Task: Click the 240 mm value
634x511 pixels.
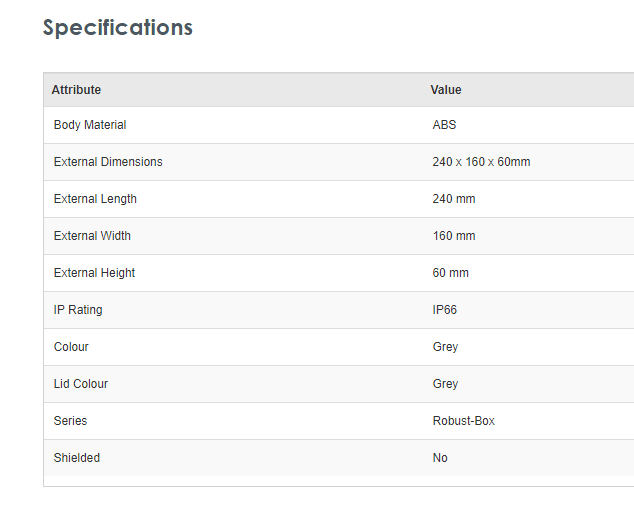Action: click(x=454, y=199)
